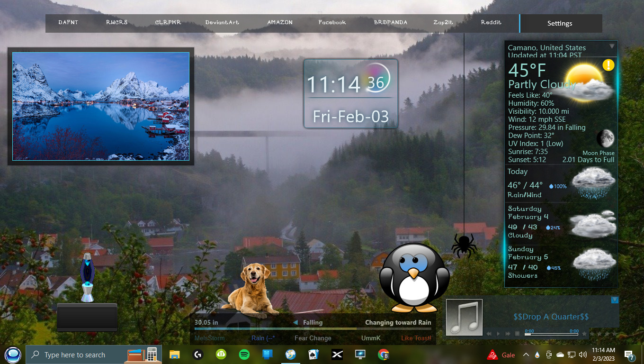Click the Logitech G Hub taskbar icon
Screen dimensions: 644x364
tap(198, 355)
